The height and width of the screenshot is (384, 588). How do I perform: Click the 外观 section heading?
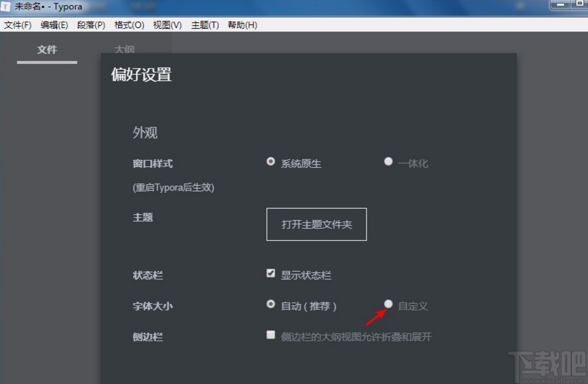[145, 133]
